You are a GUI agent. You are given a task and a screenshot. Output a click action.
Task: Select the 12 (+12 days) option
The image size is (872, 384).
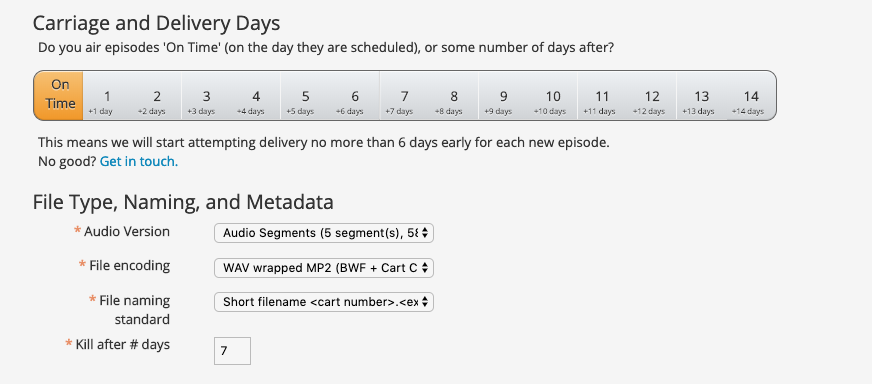tap(652, 95)
